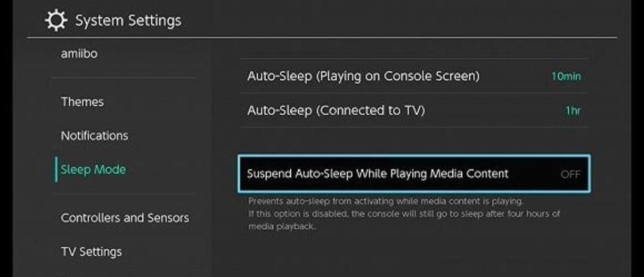This screenshot has height=277, width=644.
Task: Change the 1hr auto-sleep value
Action: pos(573,111)
